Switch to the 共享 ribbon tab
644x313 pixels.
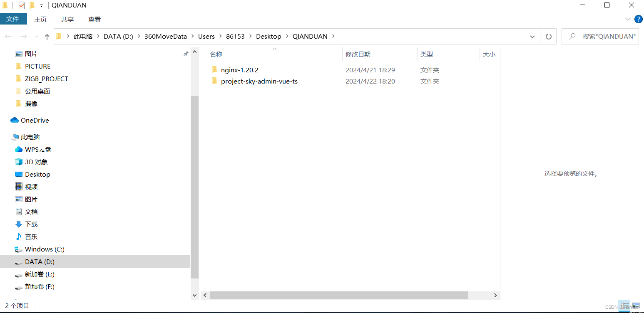tap(67, 19)
